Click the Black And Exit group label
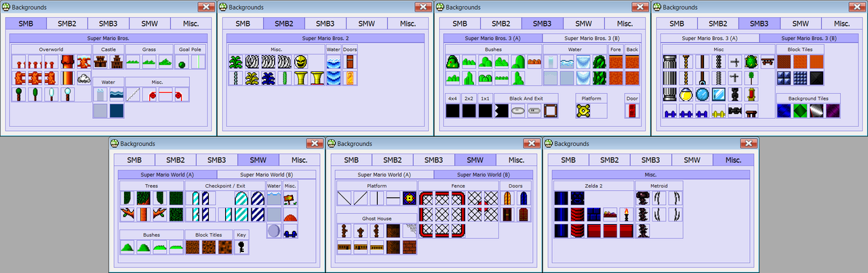This screenshot has height=273, width=868. click(x=526, y=98)
